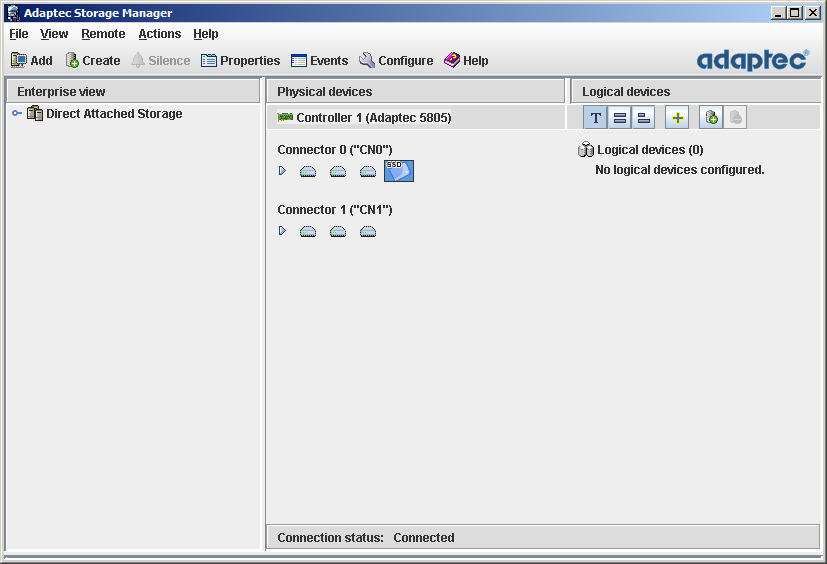Click the yellow plus hot-spare button

coord(677,117)
